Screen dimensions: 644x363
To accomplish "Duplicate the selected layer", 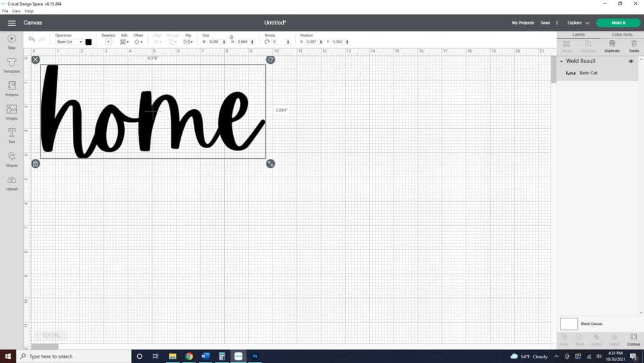I will [x=612, y=45].
